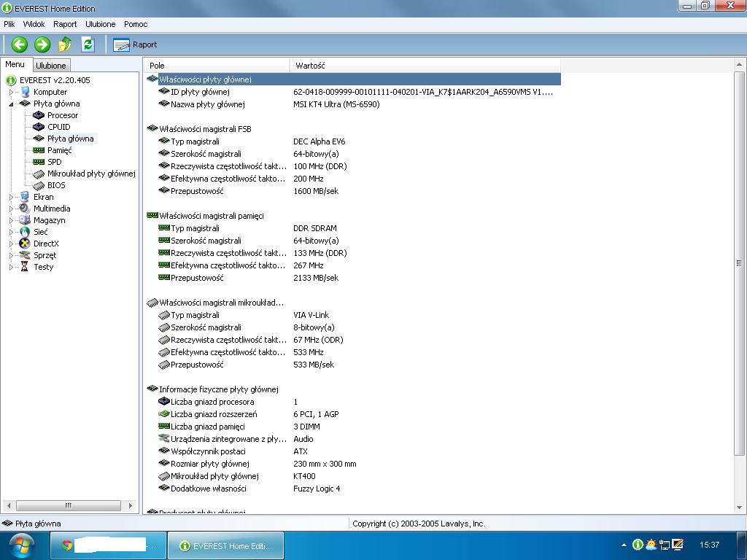
Task: Select Właściwości płyty głównej header row
Action: pos(352,79)
